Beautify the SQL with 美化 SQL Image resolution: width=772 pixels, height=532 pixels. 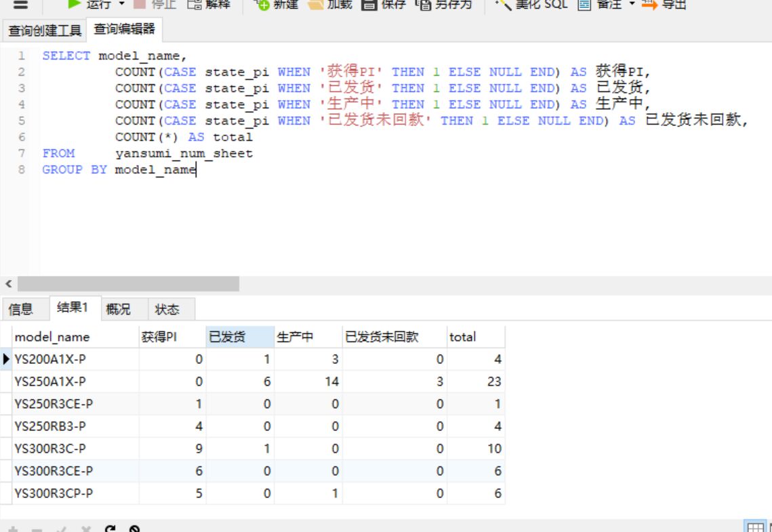click(531, 4)
